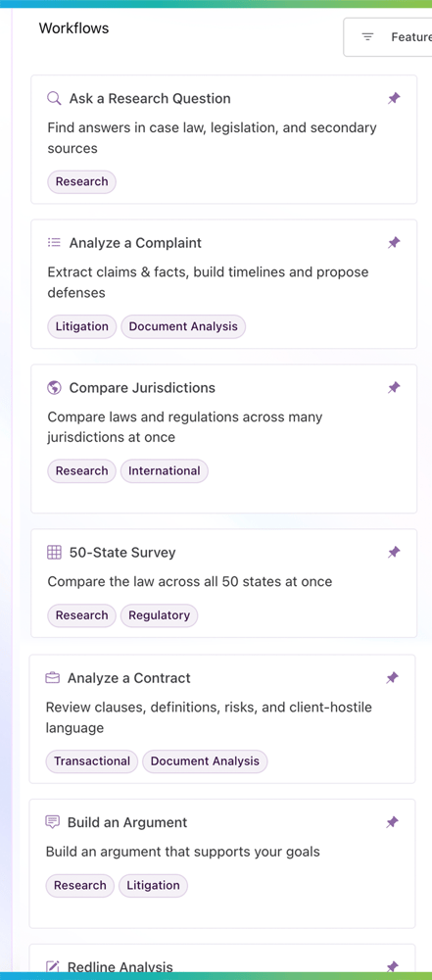Viewport: 432px width, 980px height.
Task: Click the magnifier icon beside Ask a Research Question
Action: pyautogui.click(x=55, y=98)
